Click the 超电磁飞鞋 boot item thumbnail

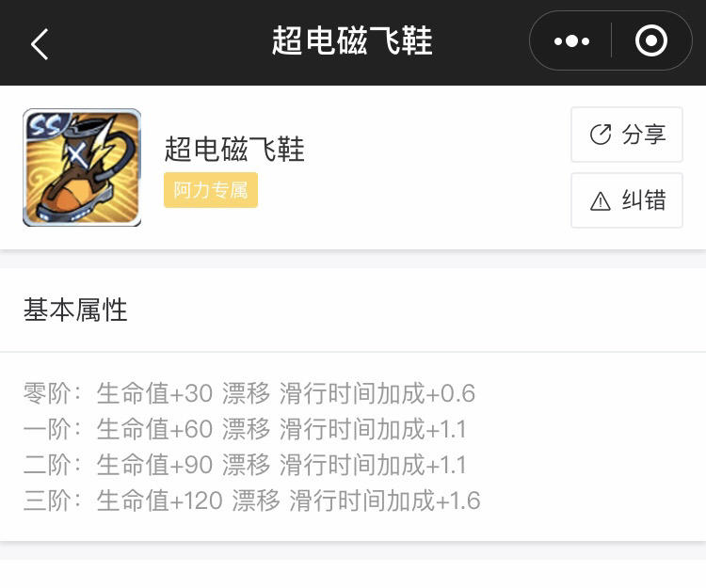[82, 167]
